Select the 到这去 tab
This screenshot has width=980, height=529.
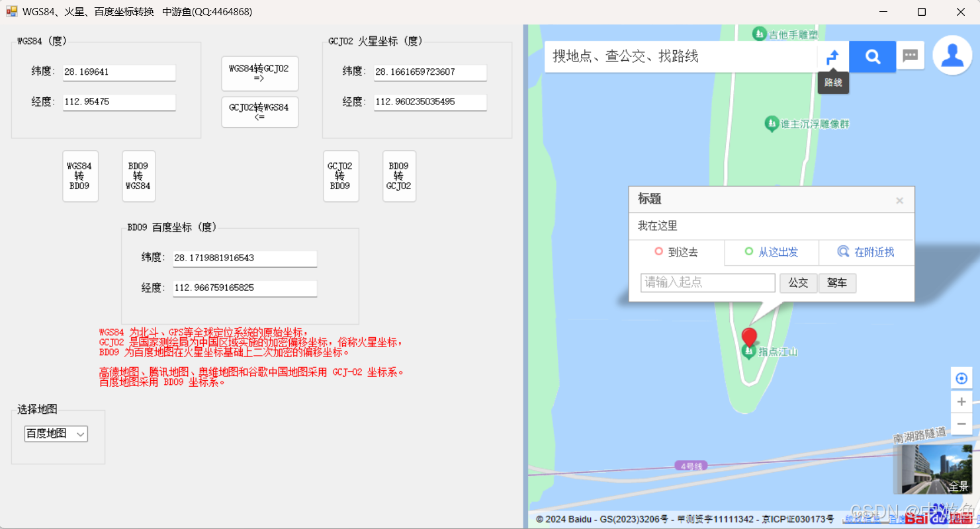coord(676,252)
